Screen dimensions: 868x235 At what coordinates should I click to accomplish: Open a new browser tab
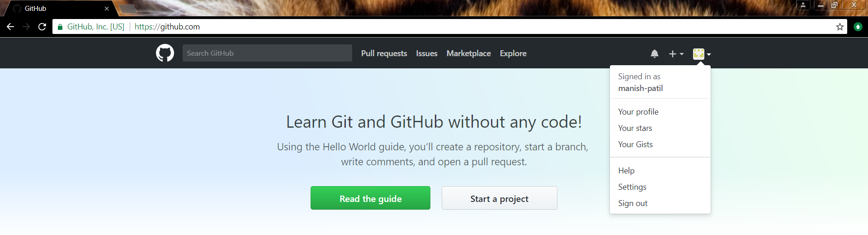coord(128,9)
